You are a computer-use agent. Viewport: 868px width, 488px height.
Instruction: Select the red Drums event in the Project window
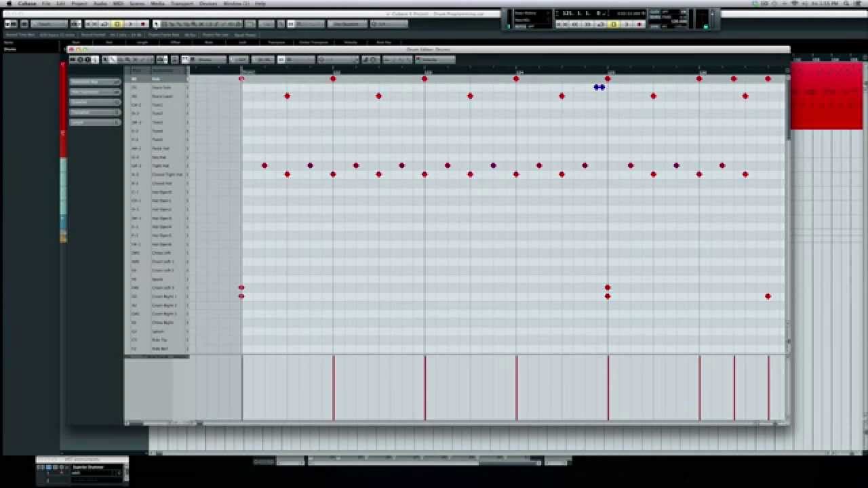(827, 95)
